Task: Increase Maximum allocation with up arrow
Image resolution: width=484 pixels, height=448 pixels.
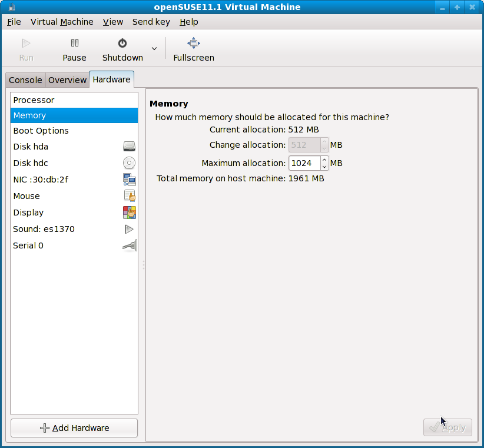Action: [324, 160]
